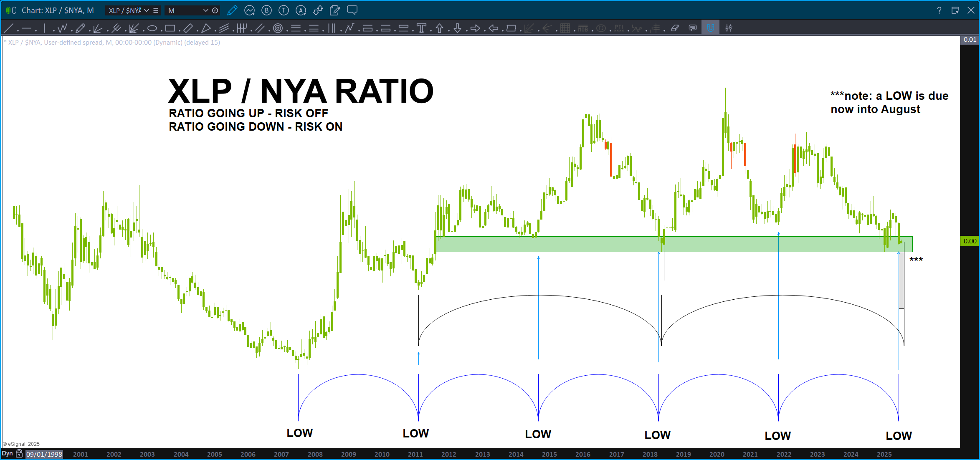Expand the trend line tool options arrow
Screen dimensions: 980x460
(x=18, y=30)
